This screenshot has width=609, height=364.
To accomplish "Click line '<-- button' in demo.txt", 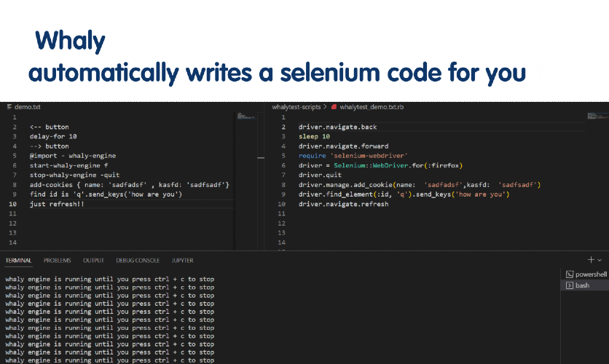I will (x=50, y=127).
